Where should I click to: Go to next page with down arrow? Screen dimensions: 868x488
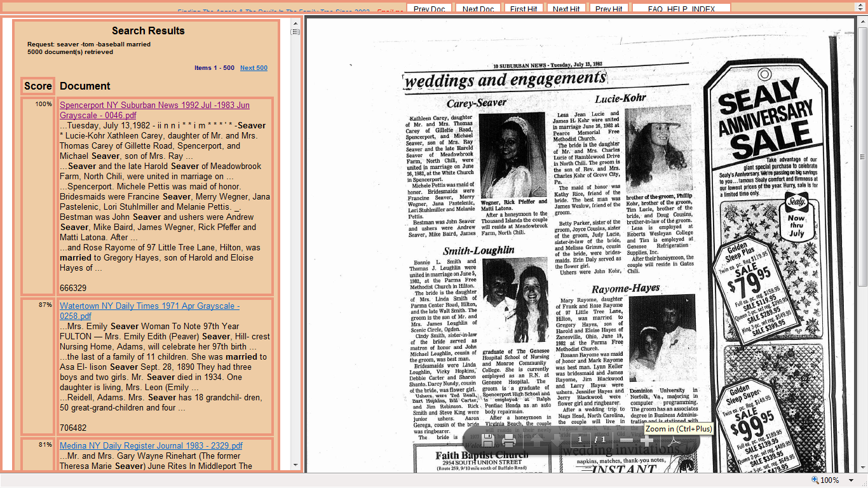pyautogui.click(x=557, y=440)
